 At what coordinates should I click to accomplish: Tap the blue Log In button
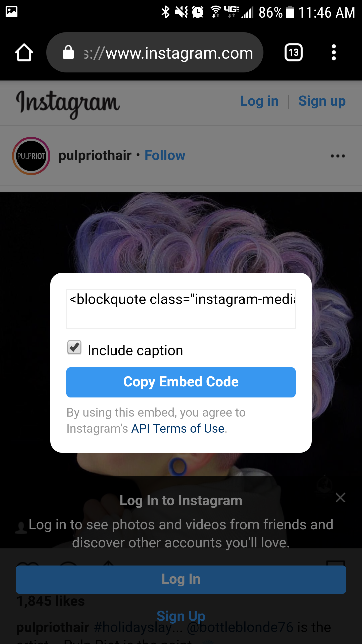coord(181,580)
